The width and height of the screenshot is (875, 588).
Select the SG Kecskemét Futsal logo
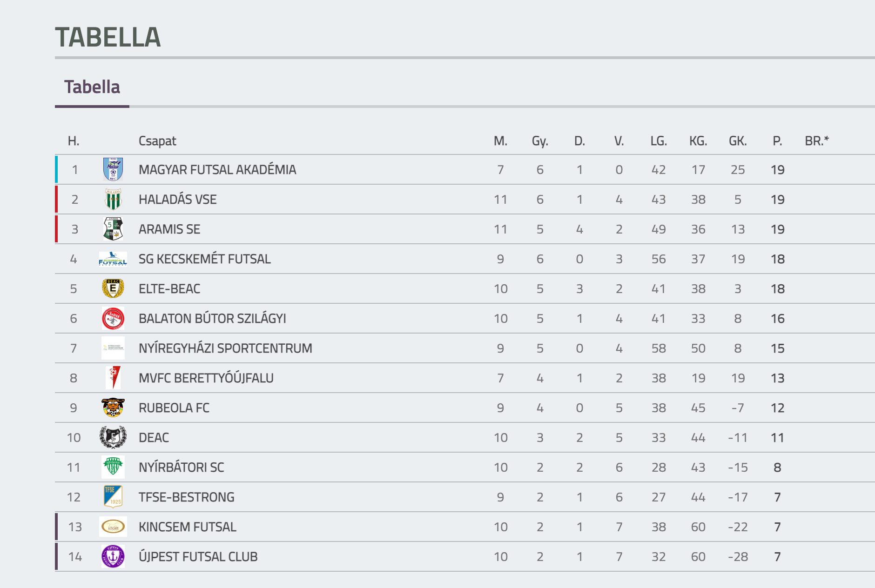[113, 259]
